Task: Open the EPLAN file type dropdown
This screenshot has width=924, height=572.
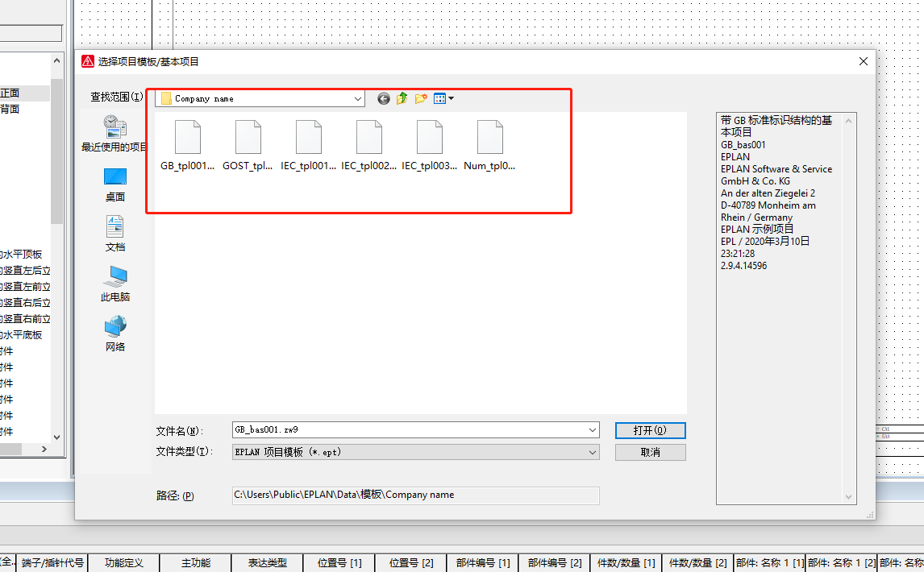Action: coord(593,453)
